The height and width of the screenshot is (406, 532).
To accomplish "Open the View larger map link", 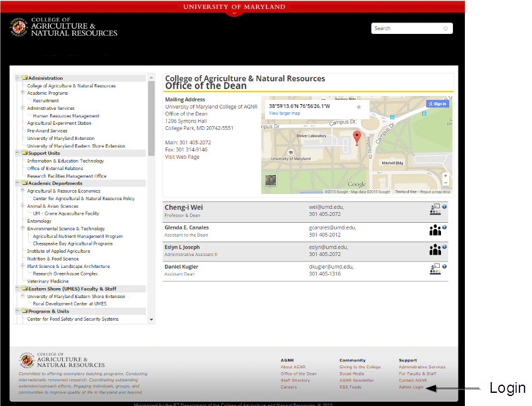I will [x=284, y=114].
